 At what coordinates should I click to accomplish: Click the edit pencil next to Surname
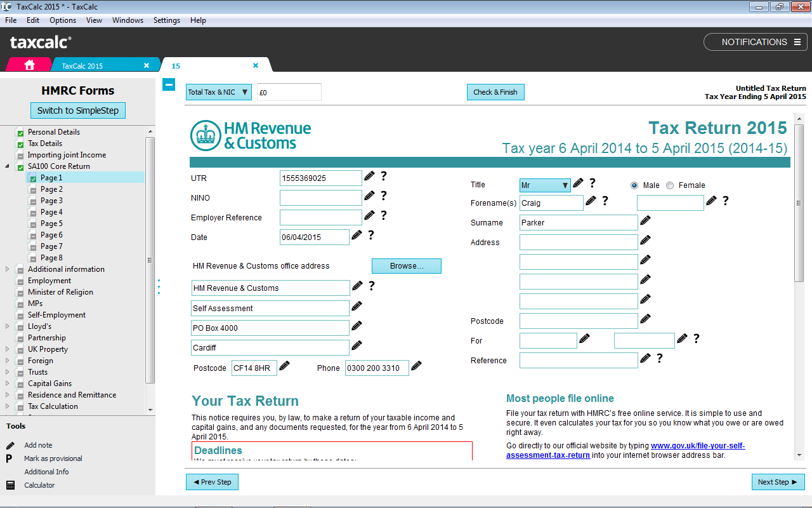coord(646,220)
